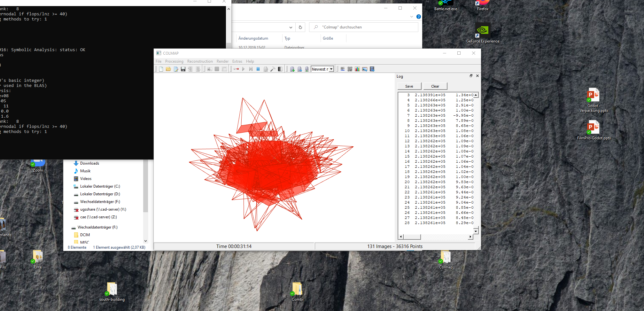644x311 pixels.
Task: Show reconstruction statistics chart icon
Action: [357, 69]
